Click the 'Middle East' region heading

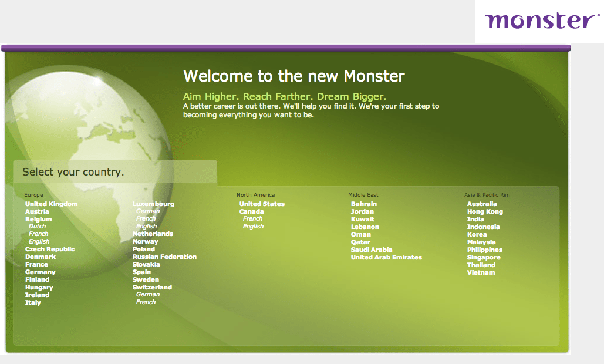coord(363,195)
